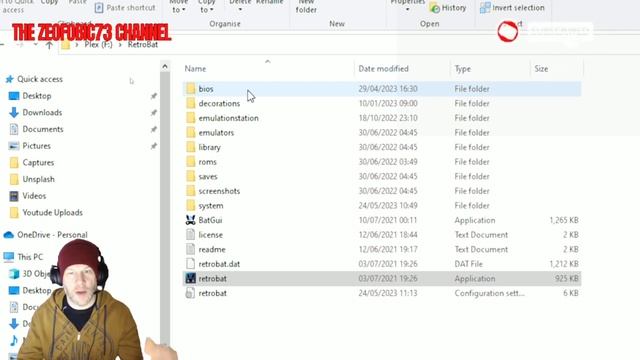Click the license text document icon
Image resolution: width=640 pixels, height=360 pixels.
tap(191, 235)
